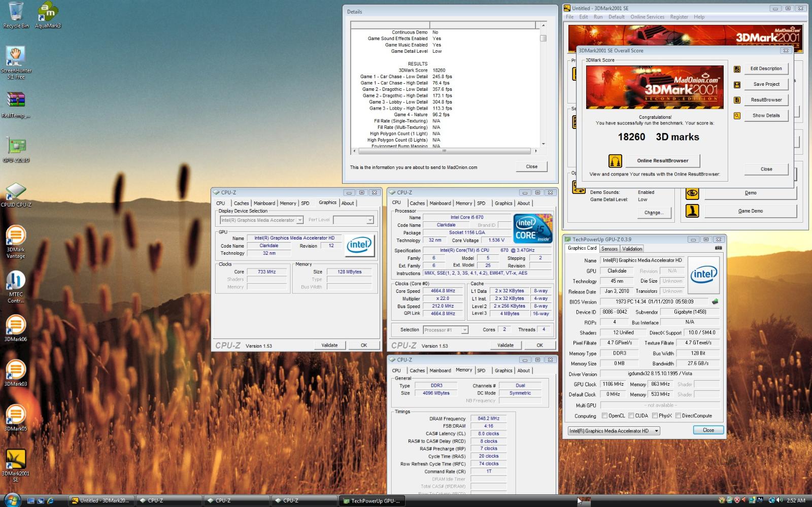Viewport: 812px width, 507px height.
Task: Click the Online ResultBrowser button
Action: [x=662, y=161]
